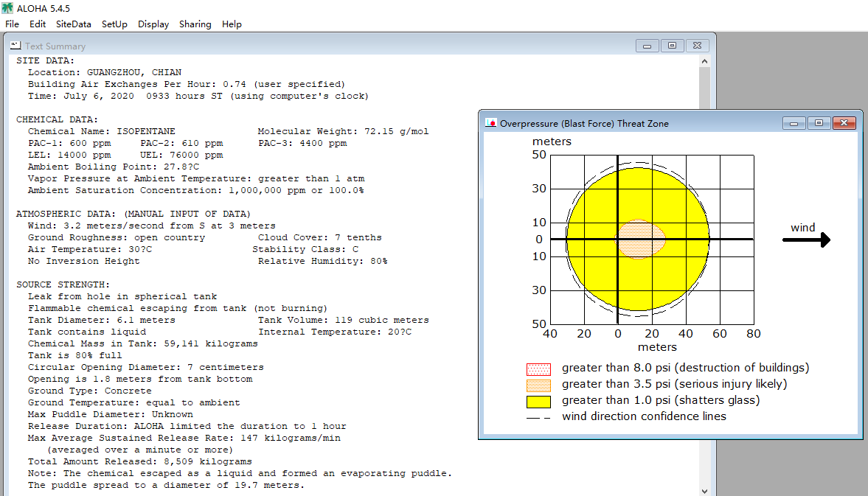This screenshot has width=868, height=496.
Task: Click the ALOHA palm tree app icon
Action: (7, 8)
